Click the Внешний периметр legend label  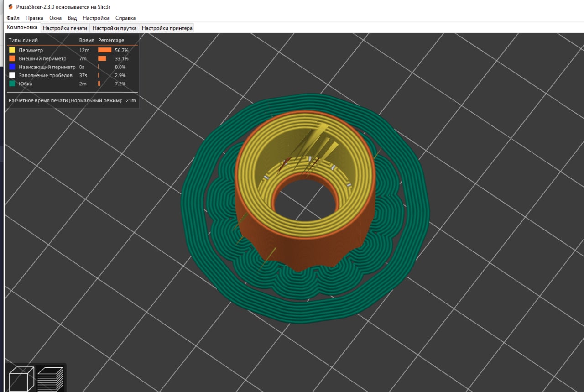click(x=42, y=58)
